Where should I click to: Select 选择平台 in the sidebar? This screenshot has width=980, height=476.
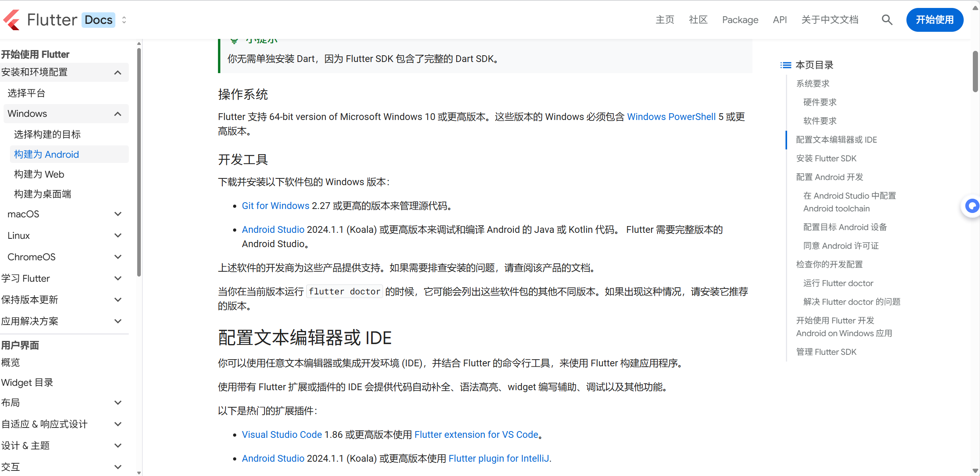[x=26, y=93]
